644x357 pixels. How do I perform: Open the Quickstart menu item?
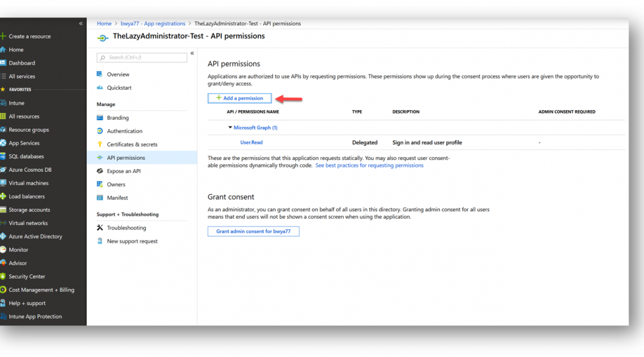[119, 88]
